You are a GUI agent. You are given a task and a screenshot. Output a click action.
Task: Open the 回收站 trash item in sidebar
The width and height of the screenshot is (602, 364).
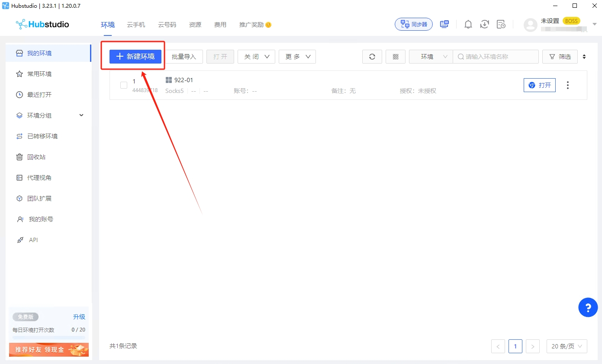point(36,157)
